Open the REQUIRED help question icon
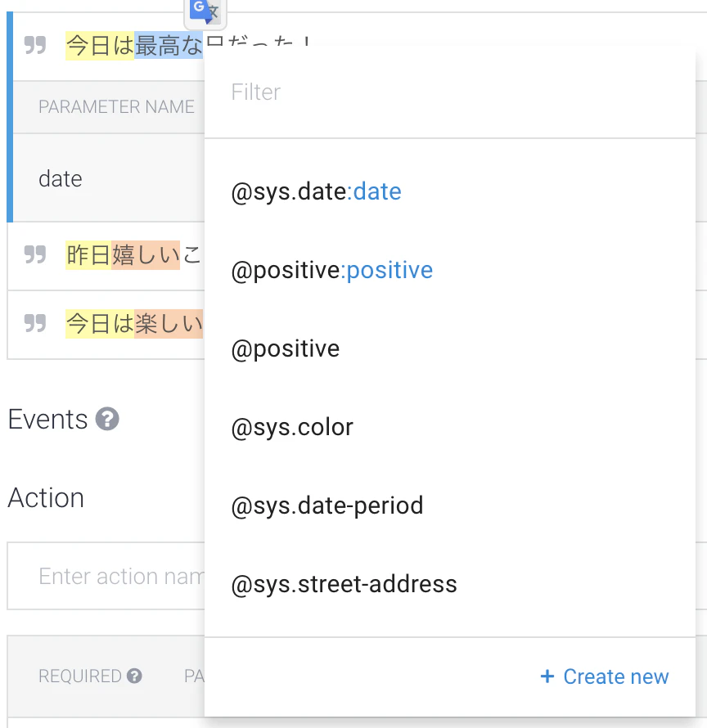This screenshot has width=707, height=728. (x=134, y=676)
